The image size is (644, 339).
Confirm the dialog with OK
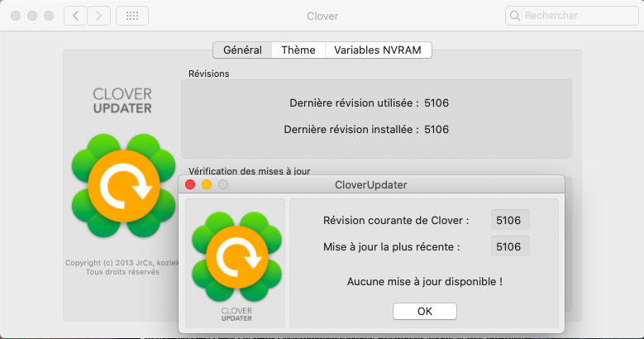pos(425,311)
